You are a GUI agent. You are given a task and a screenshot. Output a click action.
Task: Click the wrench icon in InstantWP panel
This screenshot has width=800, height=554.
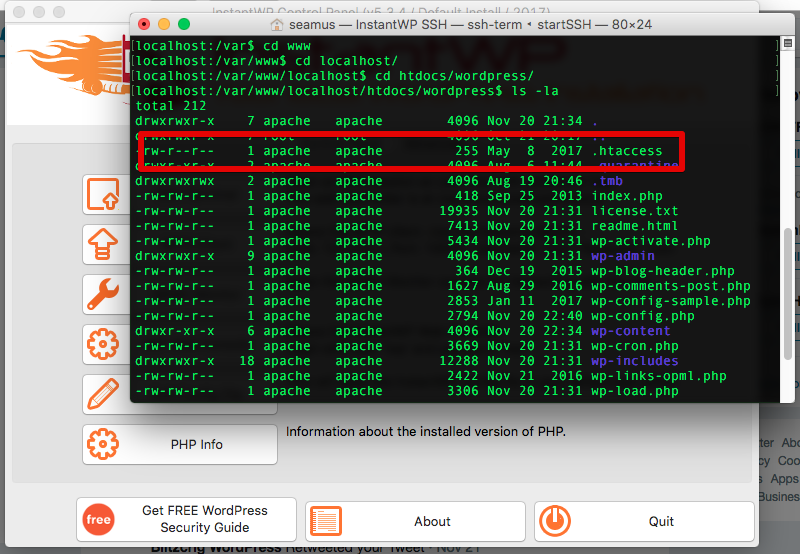coord(103,294)
